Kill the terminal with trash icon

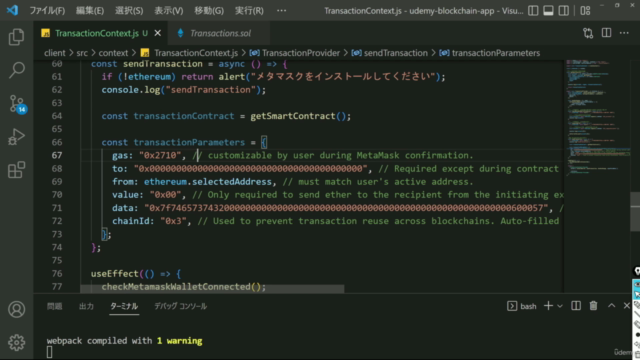click(593, 306)
